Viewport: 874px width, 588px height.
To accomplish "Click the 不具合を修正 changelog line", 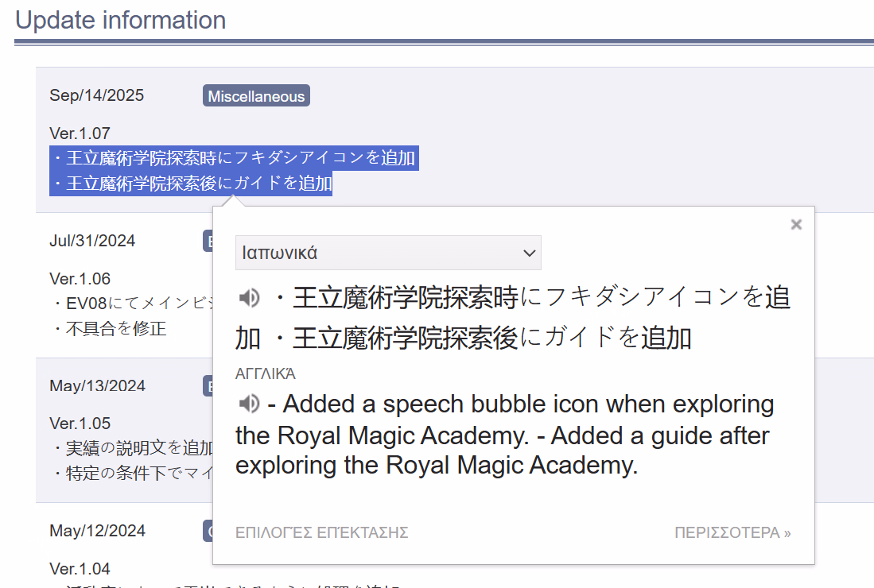I will pos(111,328).
